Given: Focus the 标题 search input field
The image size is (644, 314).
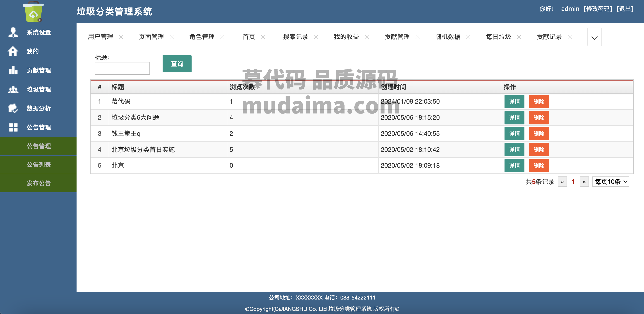Looking at the screenshot, I should point(122,68).
